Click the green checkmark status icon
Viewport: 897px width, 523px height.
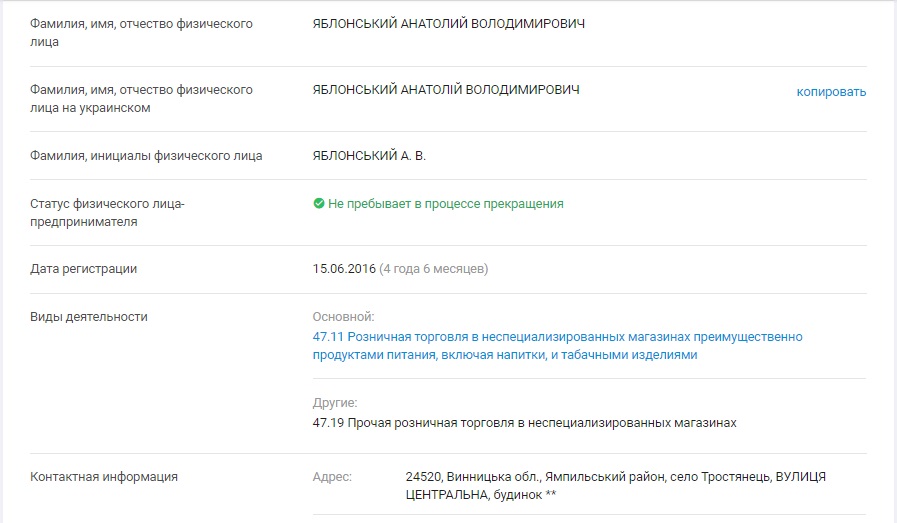coord(319,203)
